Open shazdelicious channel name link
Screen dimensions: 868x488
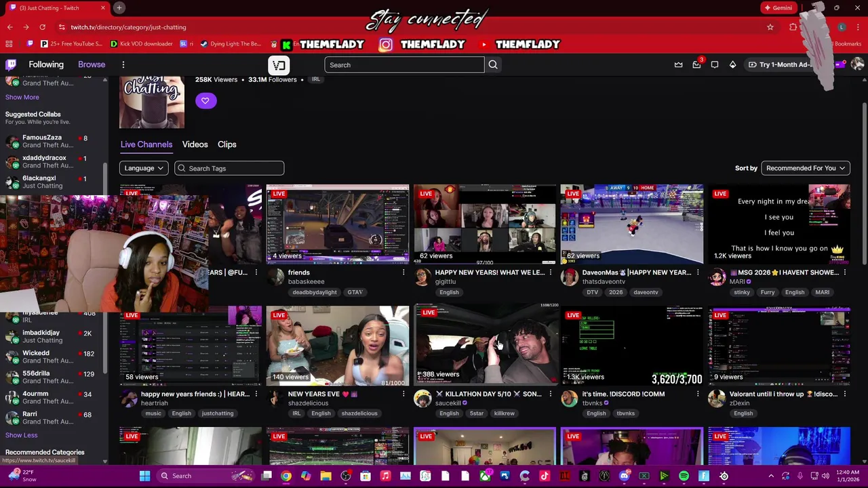[x=308, y=403]
